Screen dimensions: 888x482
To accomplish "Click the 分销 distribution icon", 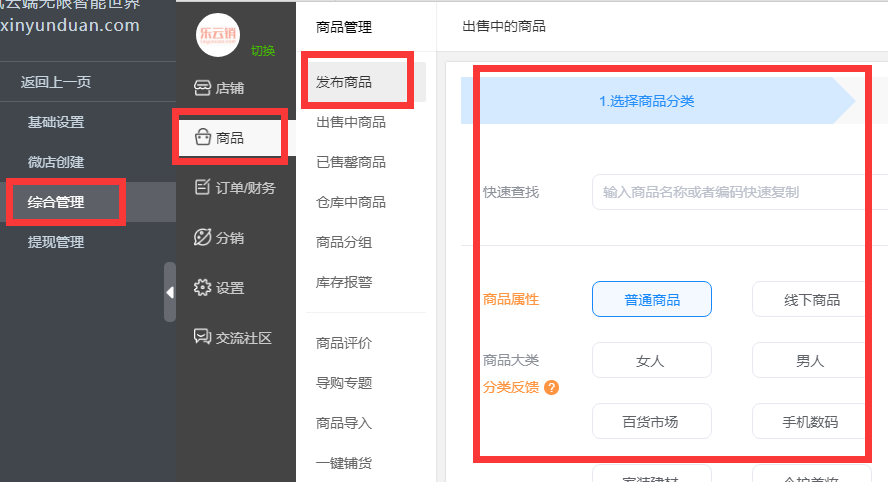I will tap(202, 238).
